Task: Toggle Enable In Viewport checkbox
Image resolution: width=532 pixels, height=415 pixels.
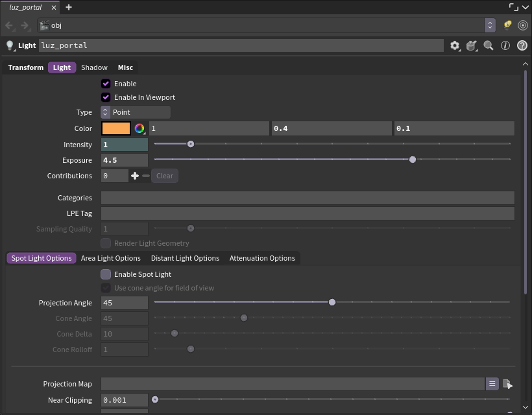Action: [106, 97]
